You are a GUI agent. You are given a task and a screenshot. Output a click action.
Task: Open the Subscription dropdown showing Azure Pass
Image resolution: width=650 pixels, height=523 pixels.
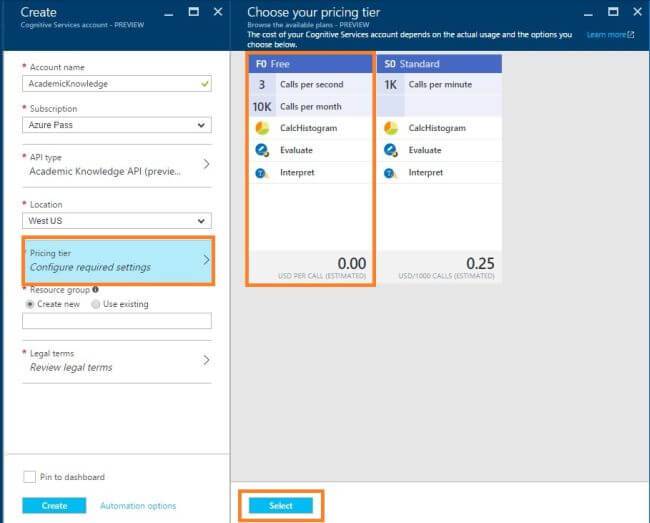click(x=117, y=125)
